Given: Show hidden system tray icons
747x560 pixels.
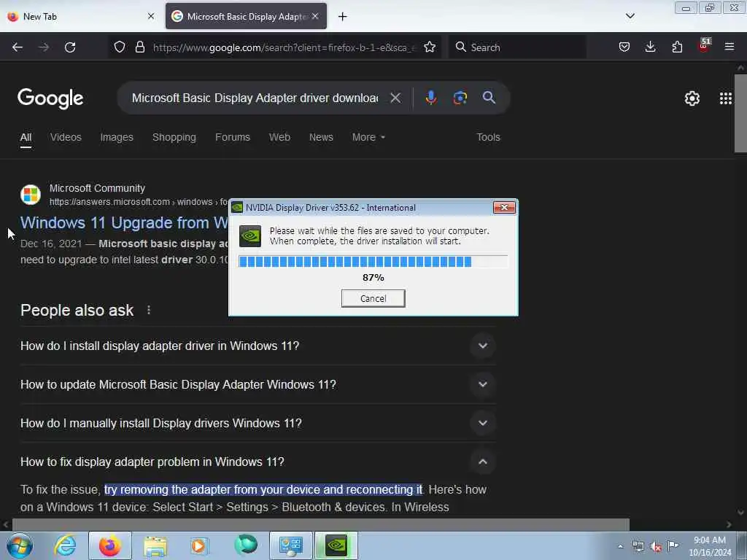Looking at the screenshot, I should (x=620, y=546).
